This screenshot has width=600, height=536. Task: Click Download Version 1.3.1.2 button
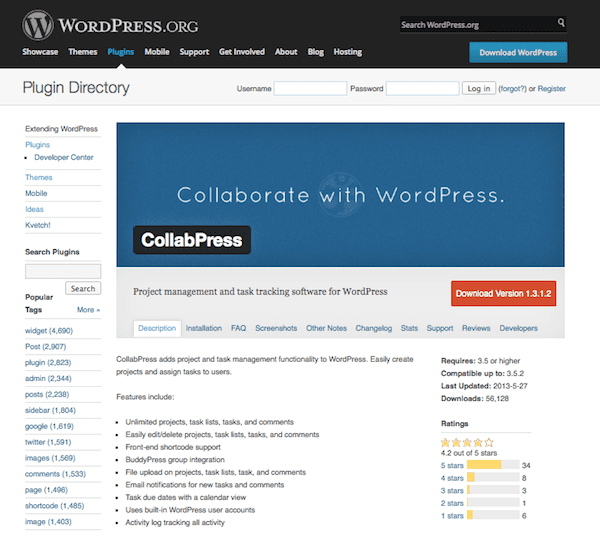pyautogui.click(x=504, y=293)
